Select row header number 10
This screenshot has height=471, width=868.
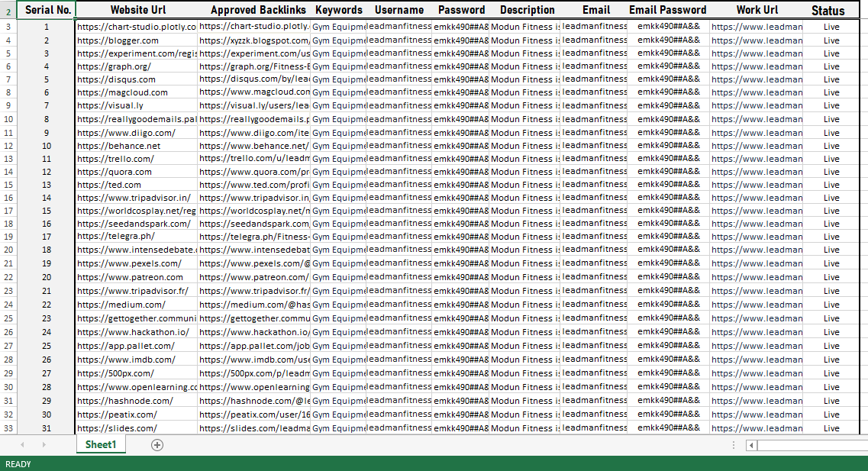(8, 119)
